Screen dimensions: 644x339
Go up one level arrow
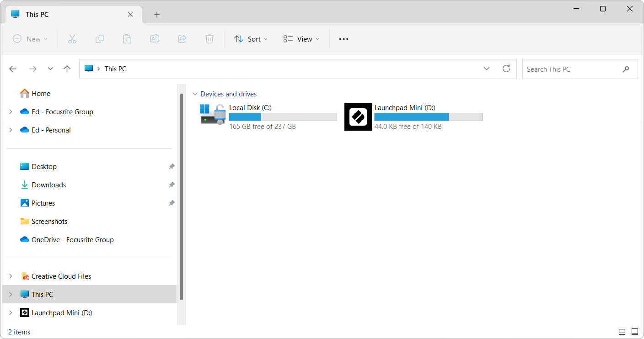pos(67,69)
